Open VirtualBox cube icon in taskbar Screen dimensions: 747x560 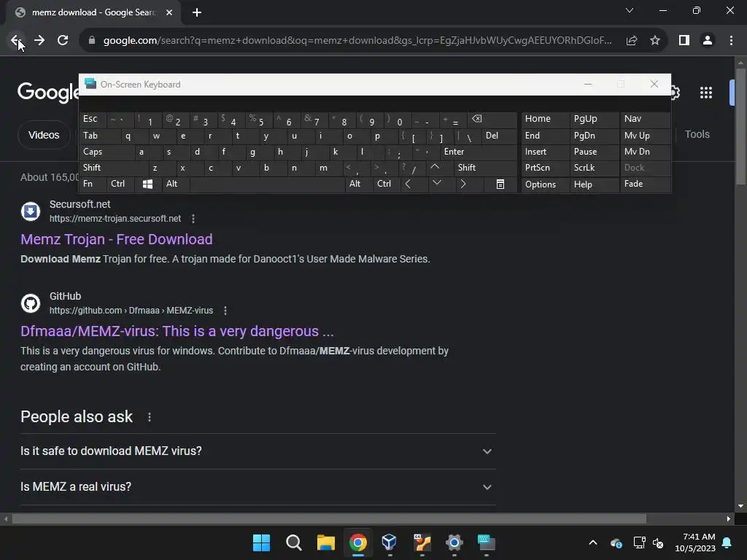390,542
